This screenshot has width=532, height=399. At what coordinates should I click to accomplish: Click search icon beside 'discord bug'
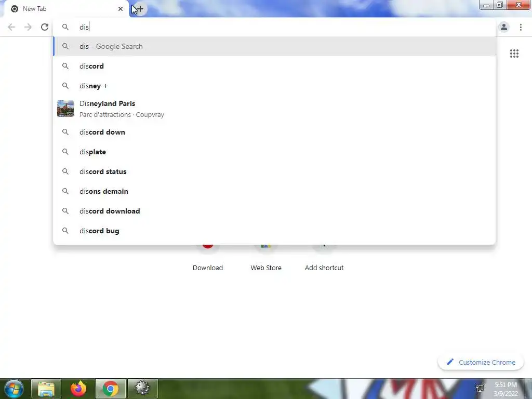(x=65, y=231)
